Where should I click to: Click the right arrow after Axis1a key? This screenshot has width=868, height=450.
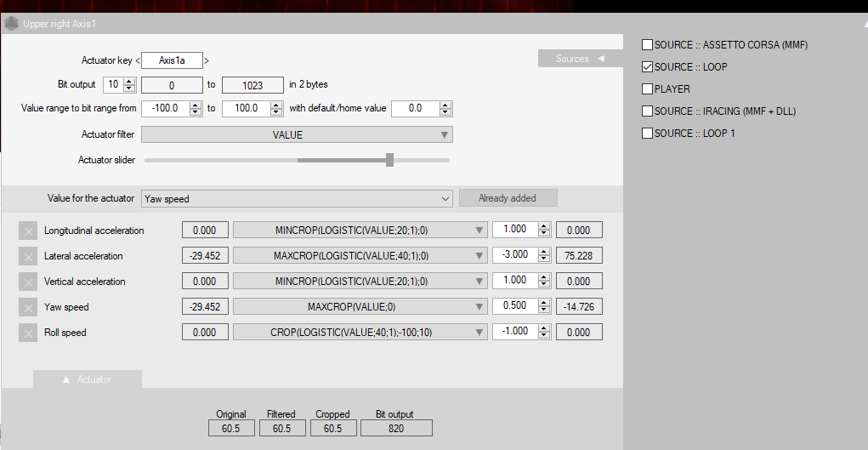point(207,60)
